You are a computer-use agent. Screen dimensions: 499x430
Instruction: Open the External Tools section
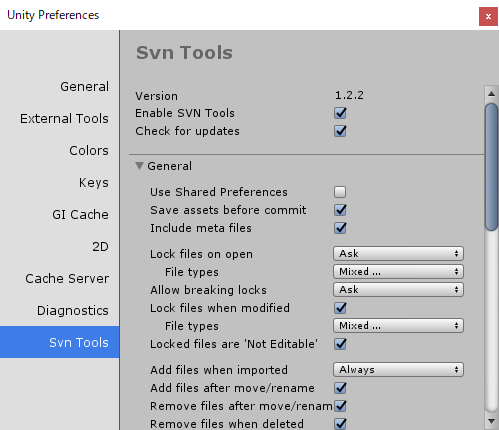click(x=64, y=119)
